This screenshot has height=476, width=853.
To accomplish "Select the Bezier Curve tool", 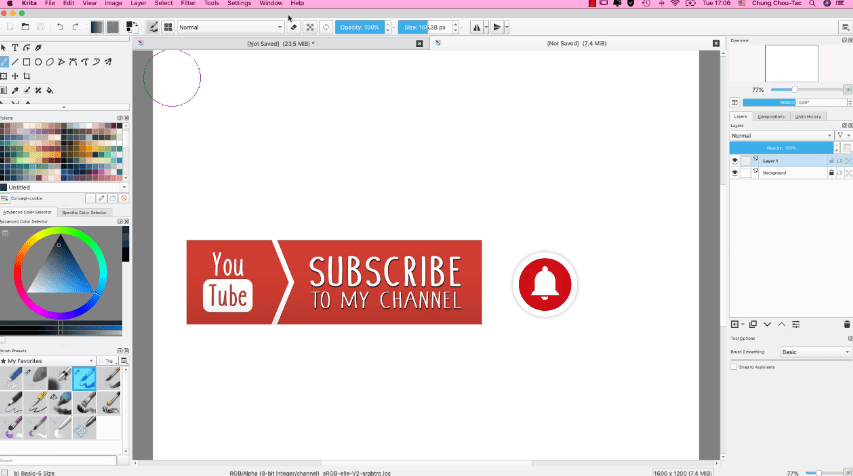I will (73, 62).
